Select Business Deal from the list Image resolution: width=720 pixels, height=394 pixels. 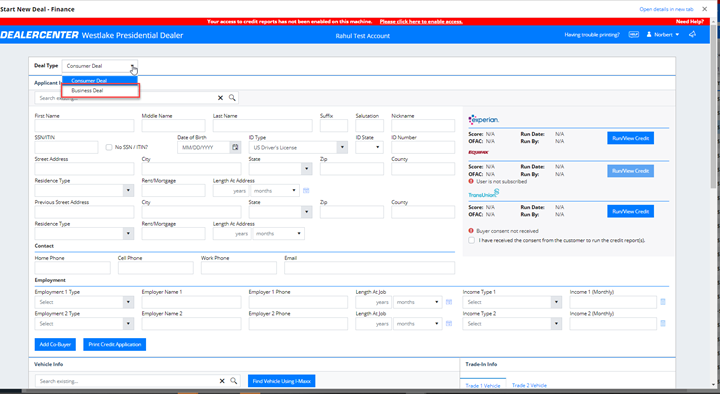[100, 90]
